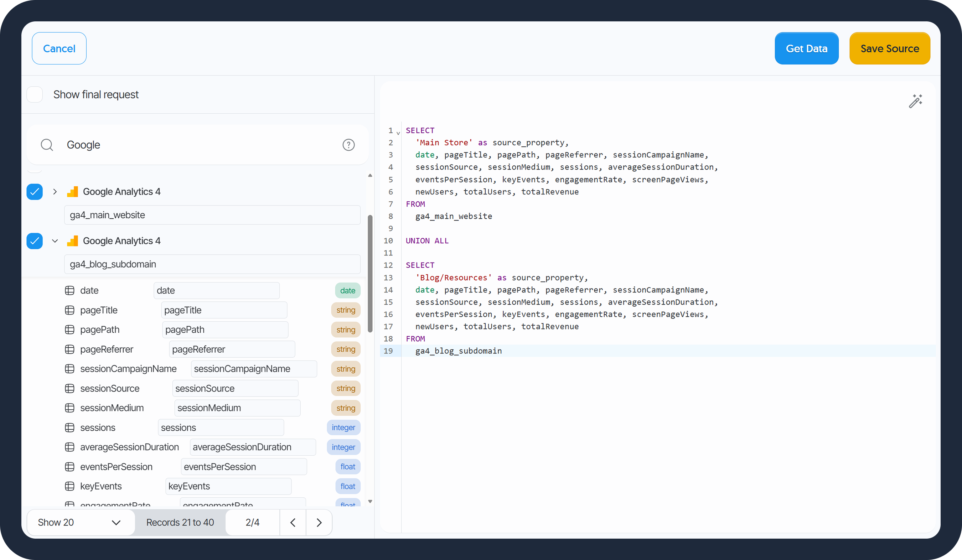Edit the pageTitle column alias input
Screen dimensions: 962x560
[x=224, y=310]
